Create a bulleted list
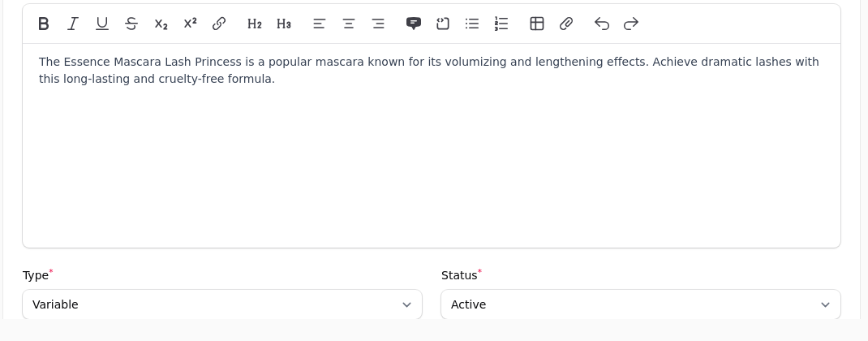 click(472, 24)
